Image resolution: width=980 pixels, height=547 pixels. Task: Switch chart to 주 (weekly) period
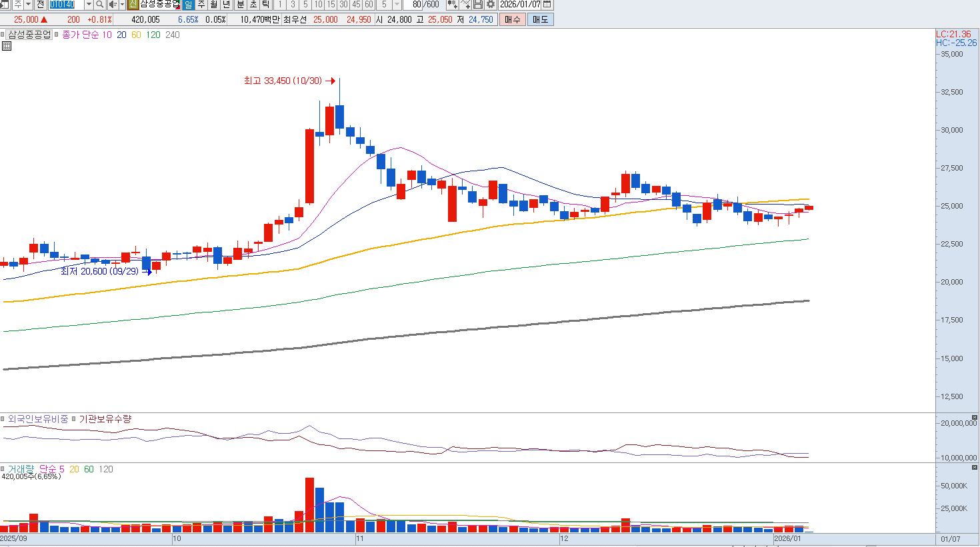click(201, 5)
